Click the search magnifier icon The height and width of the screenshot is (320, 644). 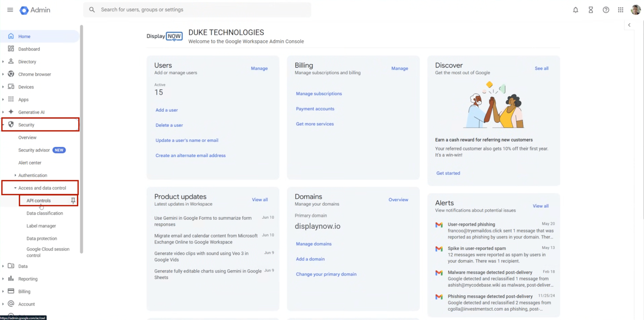point(92,9)
